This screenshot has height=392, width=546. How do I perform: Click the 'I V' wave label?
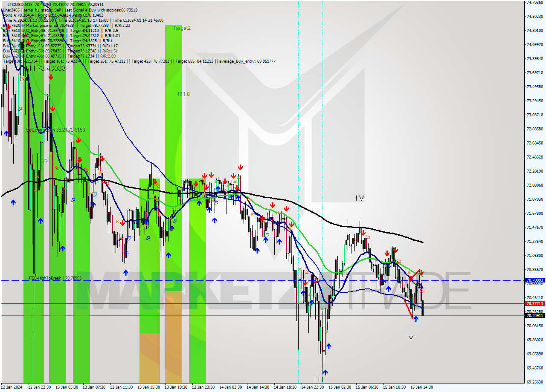[360, 198]
